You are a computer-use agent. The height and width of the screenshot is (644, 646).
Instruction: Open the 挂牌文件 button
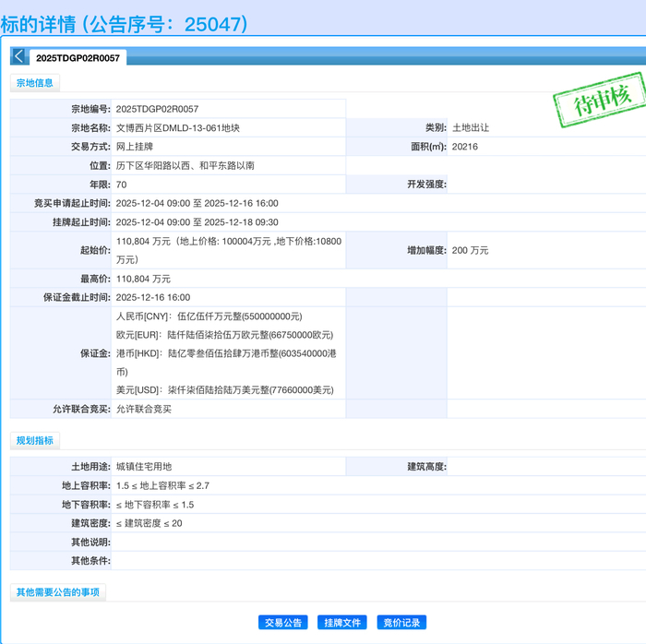(341, 623)
